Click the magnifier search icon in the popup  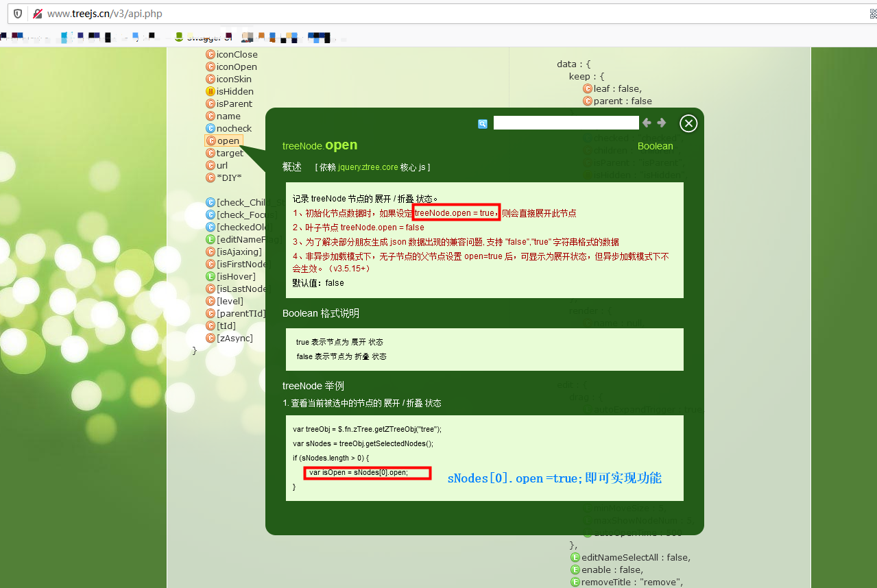coord(482,123)
